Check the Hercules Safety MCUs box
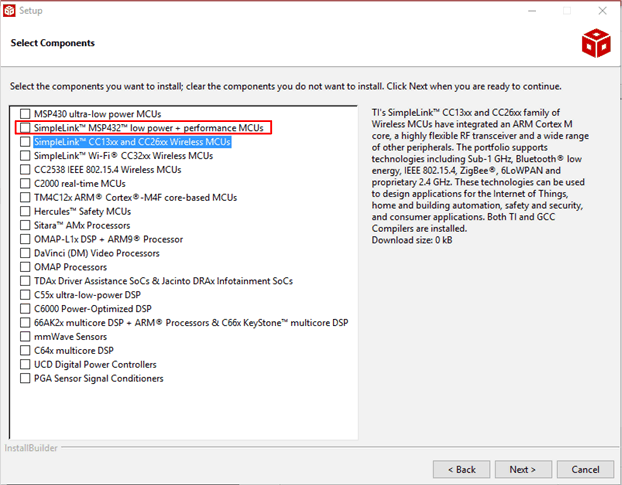The height and width of the screenshot is (485, 622). coord(25,211)
